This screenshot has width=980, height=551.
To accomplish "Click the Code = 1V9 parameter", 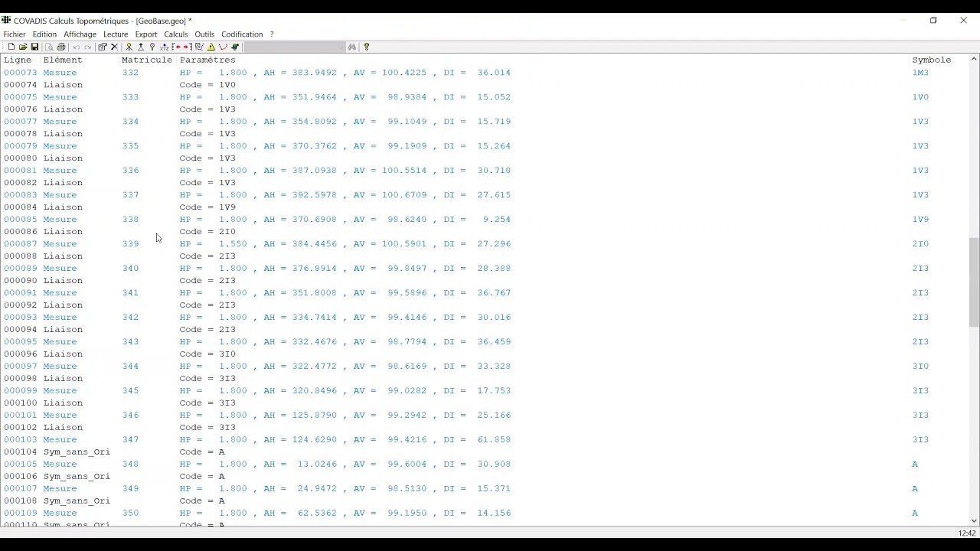I will click(x=207, y=207).
